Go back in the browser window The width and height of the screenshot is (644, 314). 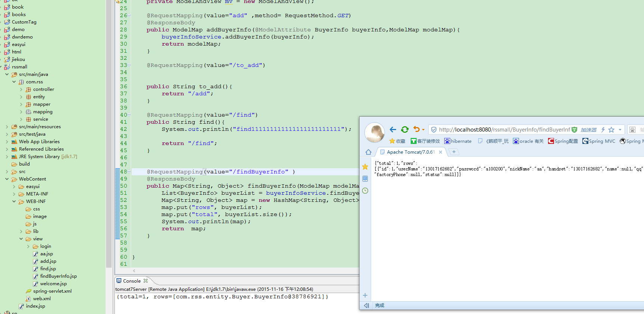click(x=393, y=130)
